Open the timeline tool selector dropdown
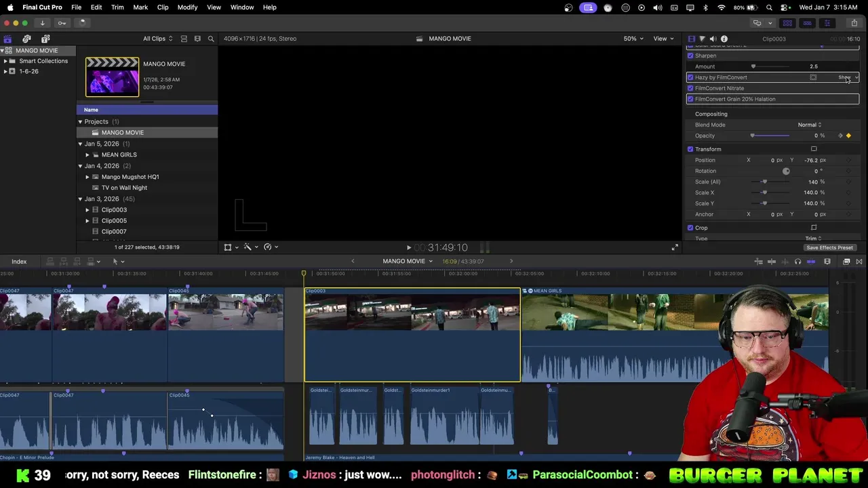Viewport: 868px width, 488px height. pyautogui.click(x=118, y=262)
